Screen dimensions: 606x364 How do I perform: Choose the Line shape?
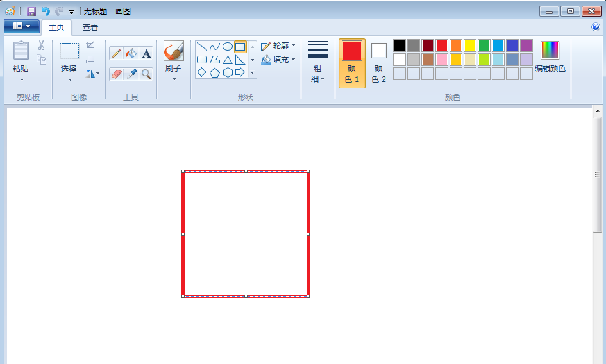pyautogui.click(x=202, y=47)
